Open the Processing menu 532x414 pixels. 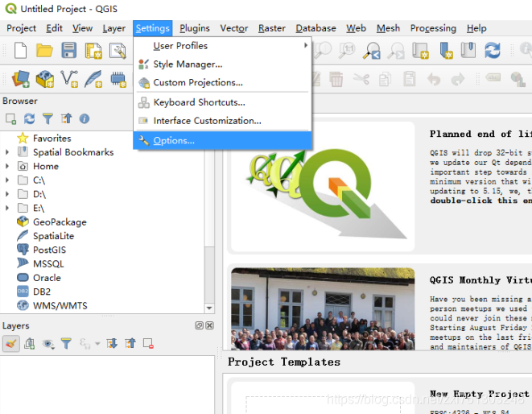(433, 28)
